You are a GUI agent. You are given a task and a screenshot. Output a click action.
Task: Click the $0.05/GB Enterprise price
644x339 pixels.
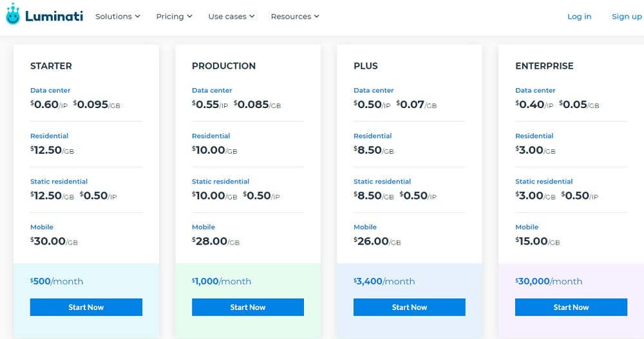point(579,105)
